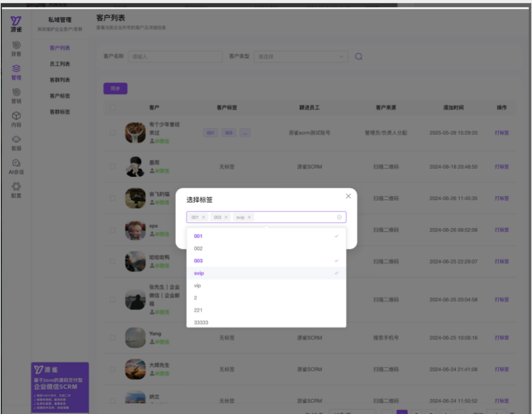Click avatar of 张先生 customer
Image resolution: width=532 pixels, height=414 pixels.
pyautogui.click(x=135, y=300)
